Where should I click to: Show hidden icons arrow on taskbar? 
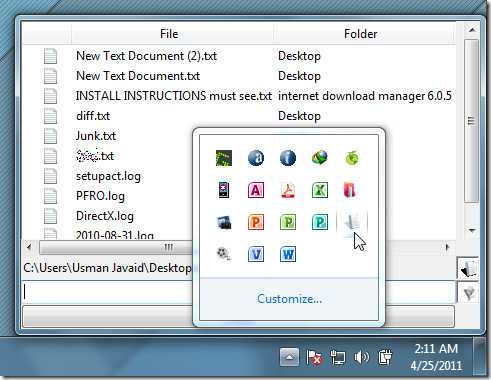tap(289, 357)
